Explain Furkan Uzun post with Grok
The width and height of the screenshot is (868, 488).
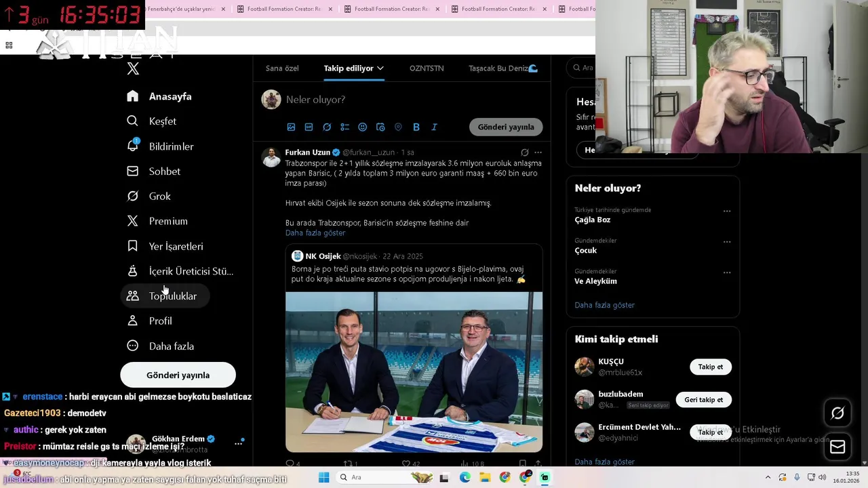[524, 152]
